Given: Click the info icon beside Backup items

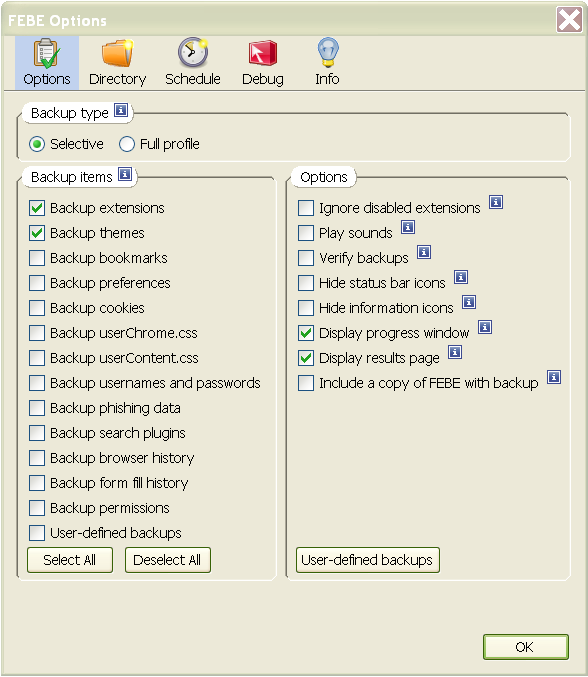Looking at the screenshot, I should tap(125, 174).
